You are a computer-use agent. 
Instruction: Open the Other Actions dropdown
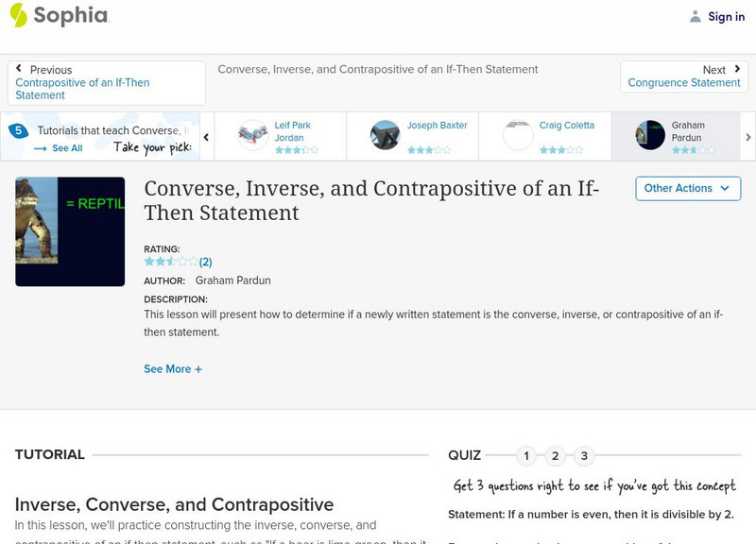click(x=686, y=188)
